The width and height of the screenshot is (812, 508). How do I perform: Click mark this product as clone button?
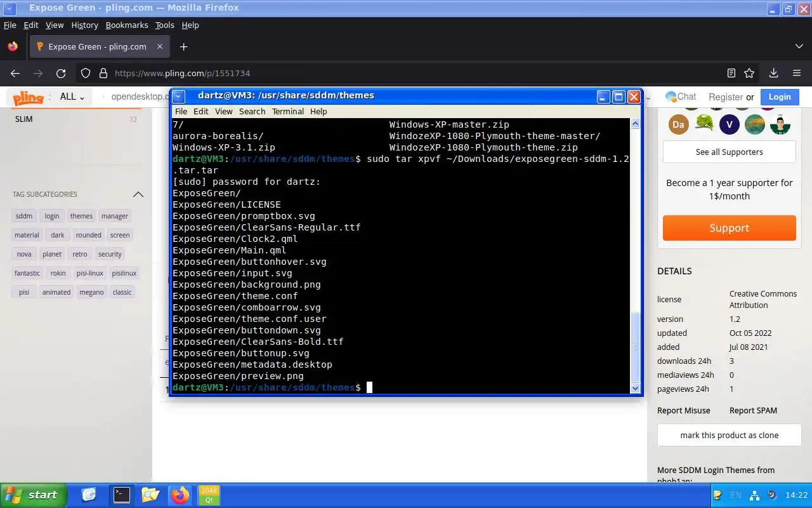pos(730,435)
